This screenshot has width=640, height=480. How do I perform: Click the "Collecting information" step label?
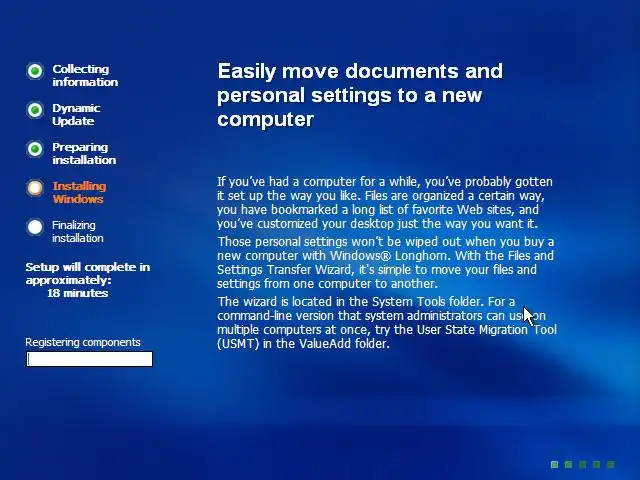click(x=85, y=76)
